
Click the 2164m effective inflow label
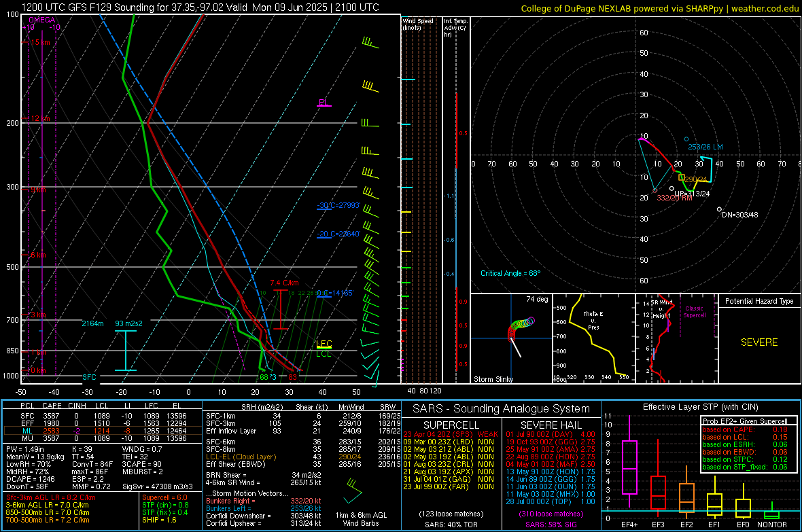92,323
